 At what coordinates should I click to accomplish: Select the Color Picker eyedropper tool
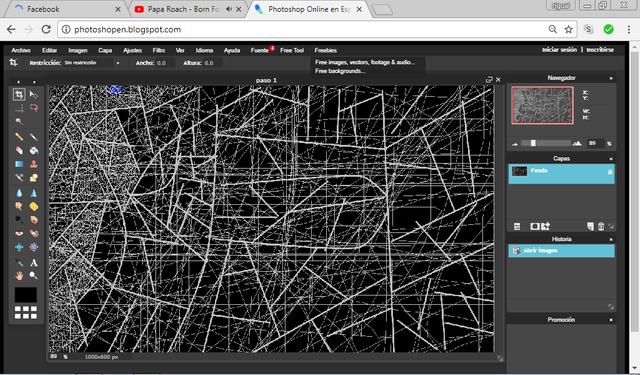click(19, 262)
